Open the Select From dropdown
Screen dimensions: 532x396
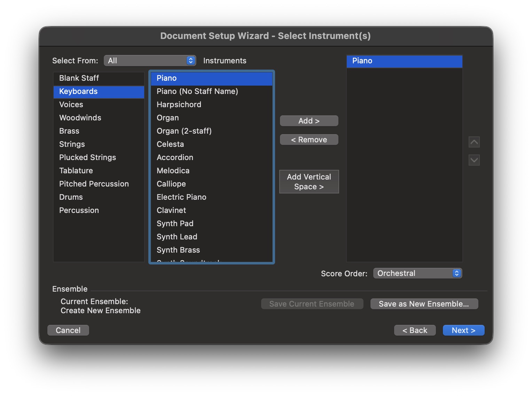(150, 61)
